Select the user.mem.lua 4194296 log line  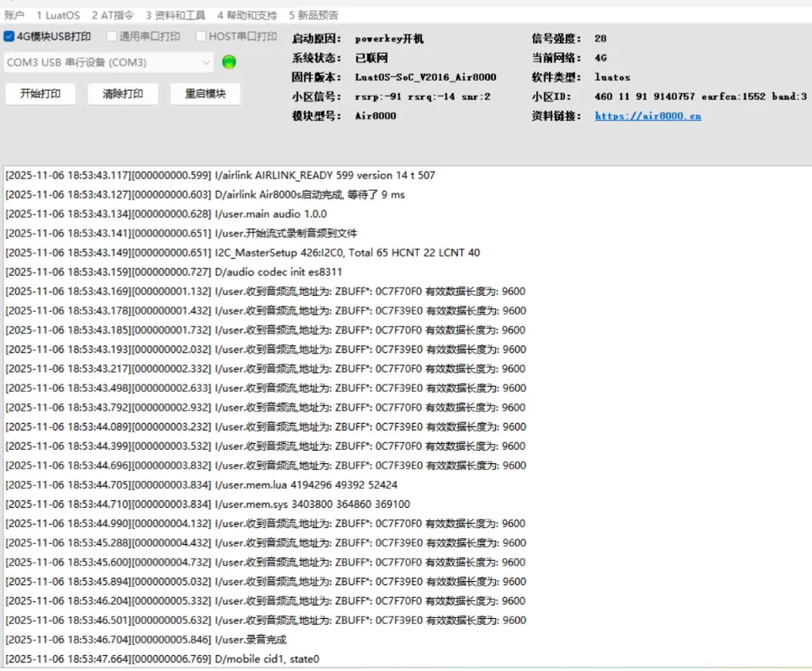(x=202, y=485)
